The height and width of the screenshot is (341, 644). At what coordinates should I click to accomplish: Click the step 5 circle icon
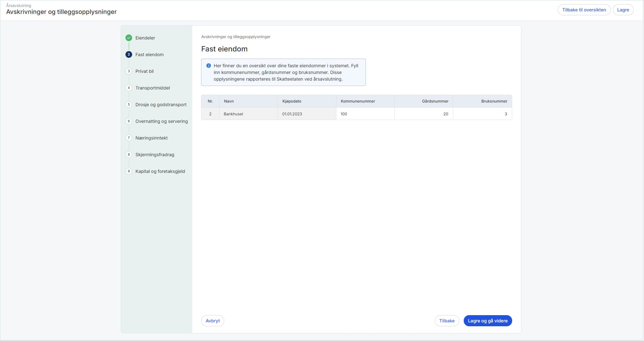129,104
